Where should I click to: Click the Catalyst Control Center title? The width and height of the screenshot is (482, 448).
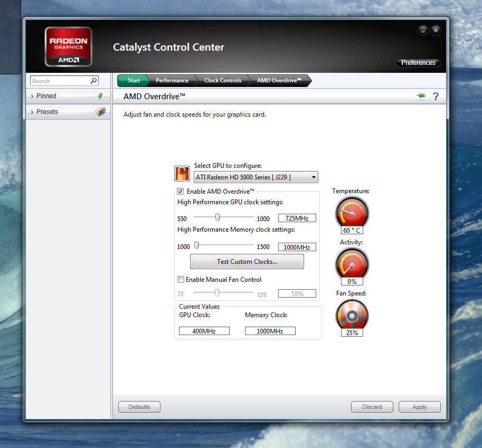(x=168, y=47)
